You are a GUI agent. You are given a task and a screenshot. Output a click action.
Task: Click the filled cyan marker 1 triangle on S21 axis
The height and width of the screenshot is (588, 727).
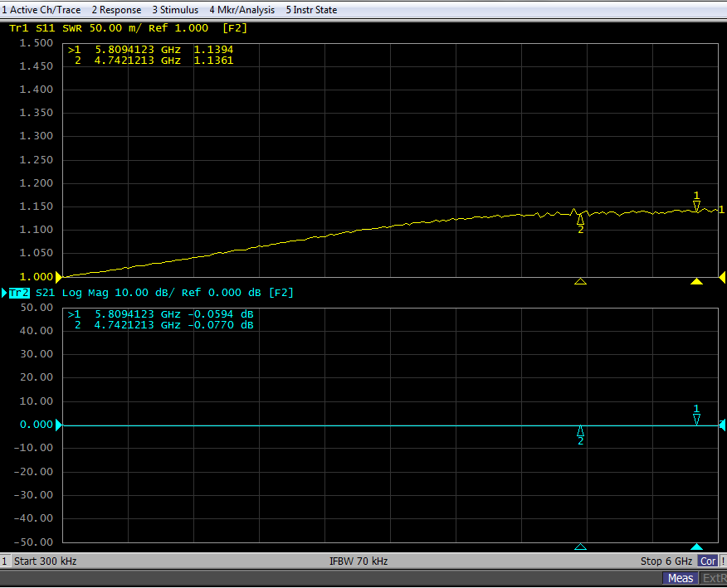pos(696,547)
